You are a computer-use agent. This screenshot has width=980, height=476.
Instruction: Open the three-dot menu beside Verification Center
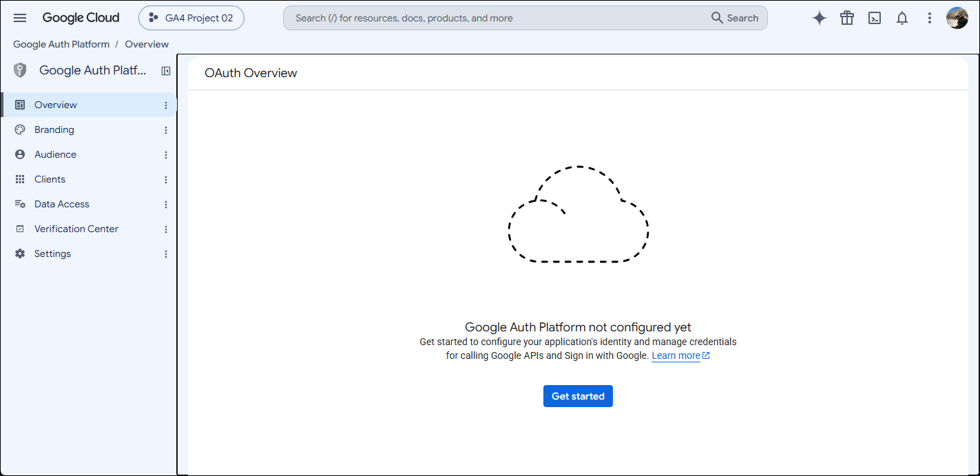[x=166, y=229]
